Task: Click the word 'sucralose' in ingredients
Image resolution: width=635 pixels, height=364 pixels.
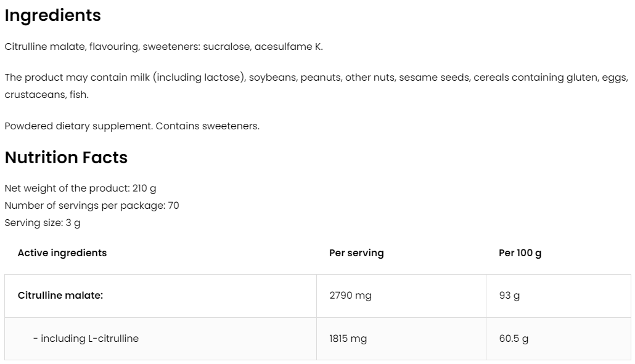Action: click(226, 47)
